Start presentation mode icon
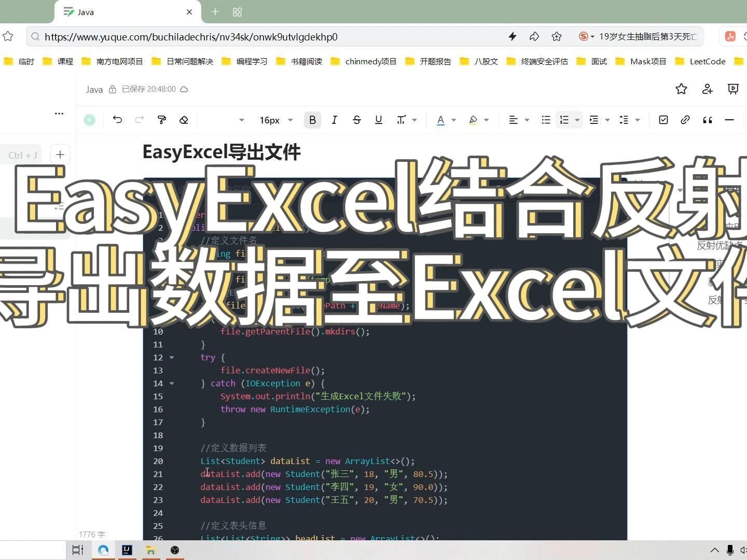Viewport: 747px width, 560px height. (733, 89)
